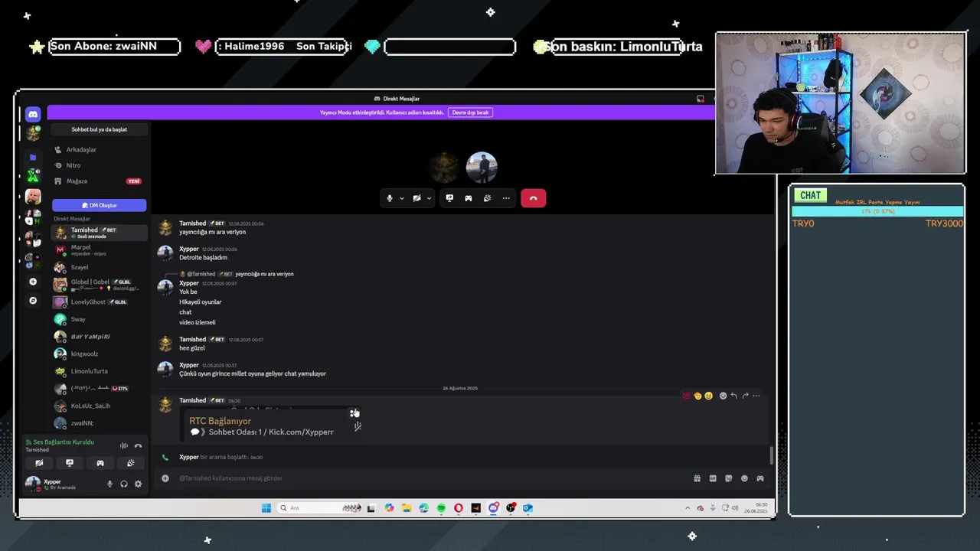The image size is (980, 551).
Task: Start an activity from call control bar
Action: [469, 198]
